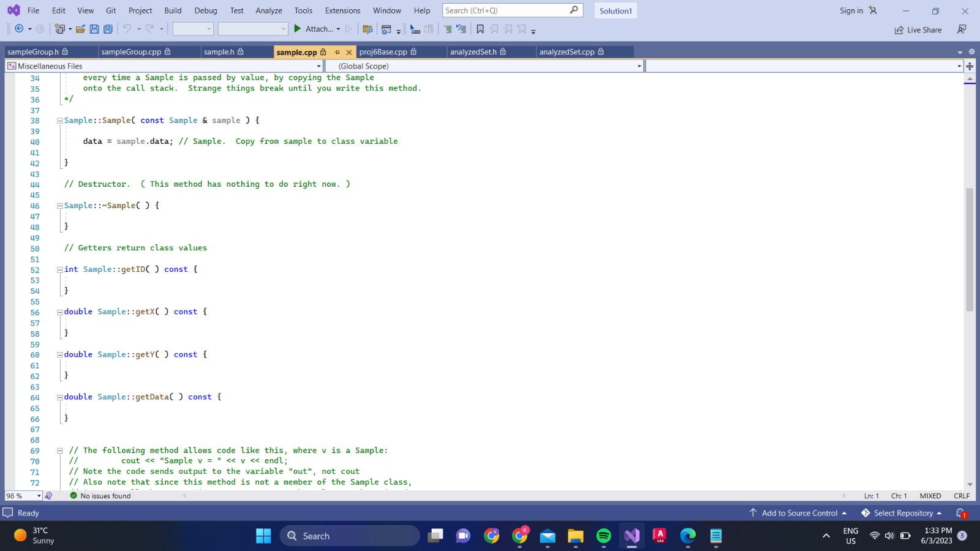The height and width of the screenshot is (551, 980).
Task: Open a file using the Open File icon
Action: (x=81, y=28)
